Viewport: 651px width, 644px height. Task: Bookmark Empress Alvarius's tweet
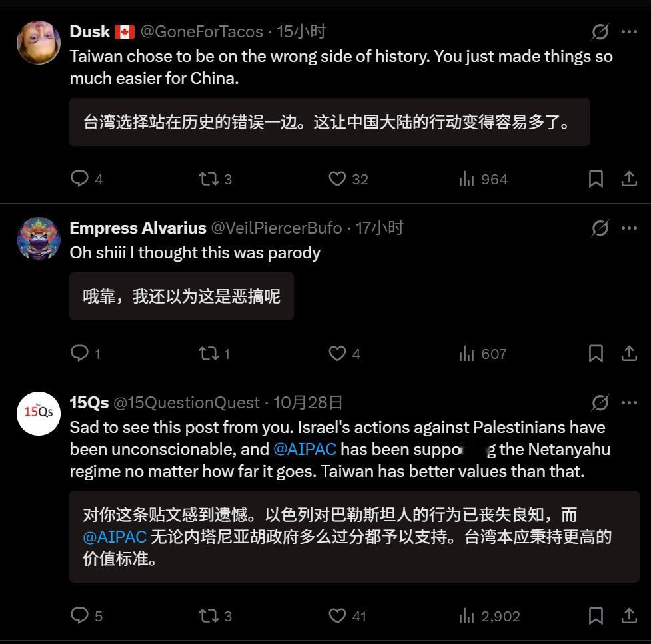point(596,354)
